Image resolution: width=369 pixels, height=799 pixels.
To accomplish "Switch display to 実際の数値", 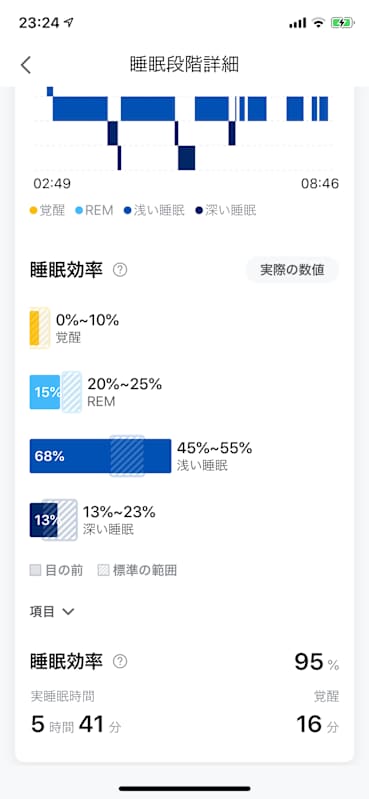I will click(x=292, y=270).
